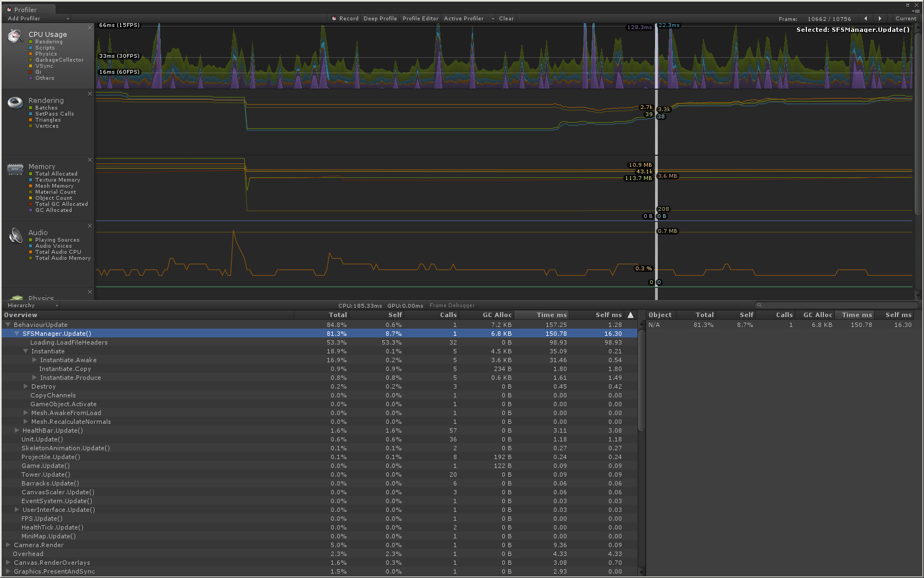Click the Audio speaker icon
Screen dimensions: 924x578
[15, 236]
